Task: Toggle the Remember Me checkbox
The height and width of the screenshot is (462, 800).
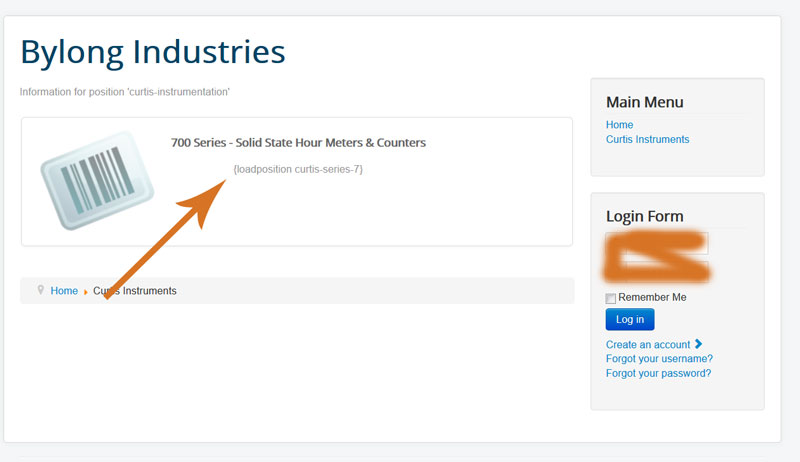Action: [611, 298]
